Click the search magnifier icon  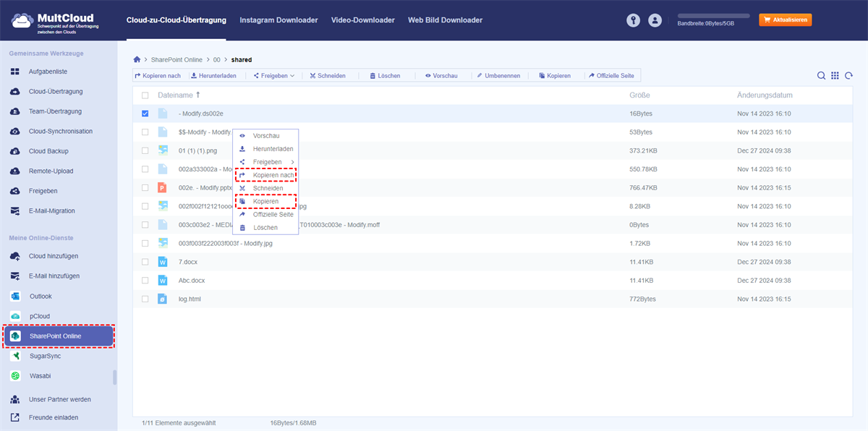(822, 76)
